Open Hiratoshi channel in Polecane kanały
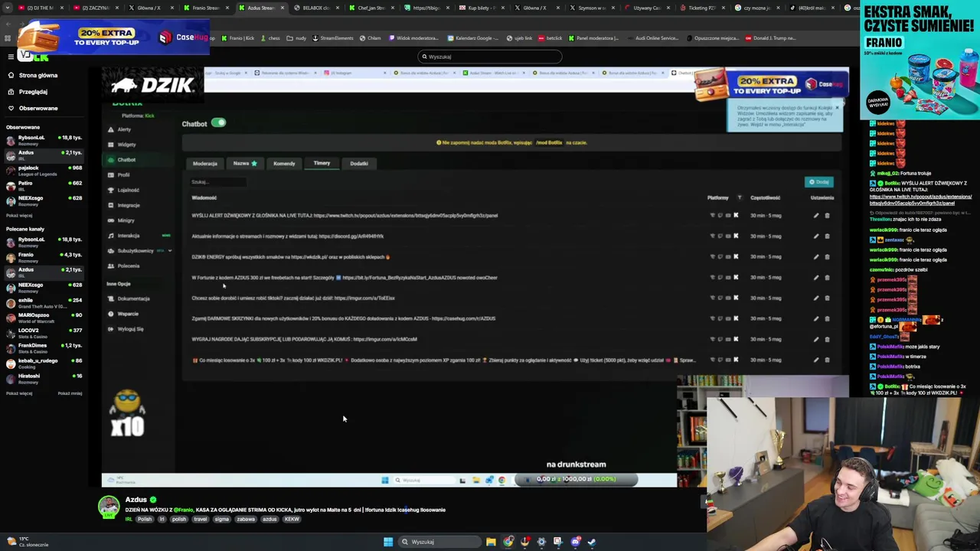Screen dimensions: 980x551 click(44, 379)
